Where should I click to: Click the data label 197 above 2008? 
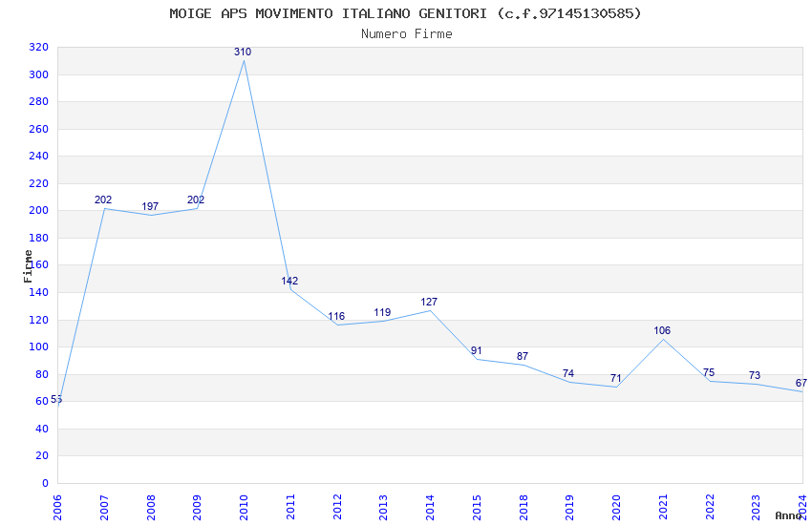tap(150, 206)
